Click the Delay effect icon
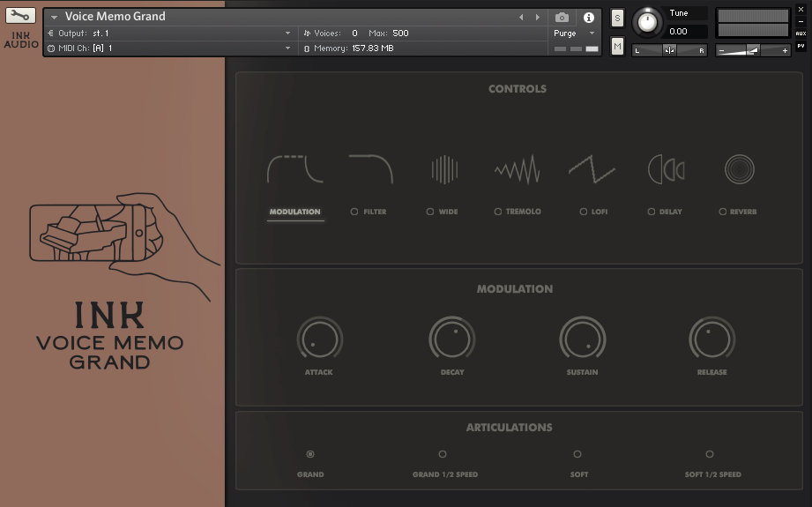This screenshot has height=507, width=812. (666, 168)
